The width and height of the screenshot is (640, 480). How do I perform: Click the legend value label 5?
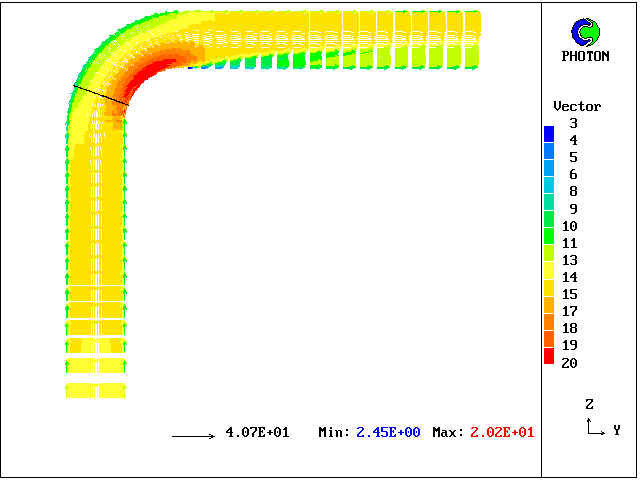(573, 157)
